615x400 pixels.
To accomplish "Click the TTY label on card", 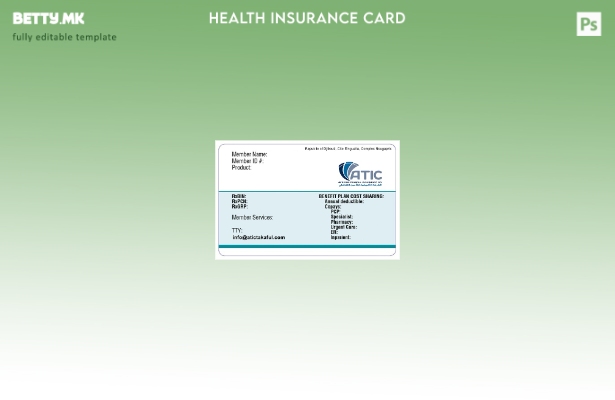I will pos(237,230).
